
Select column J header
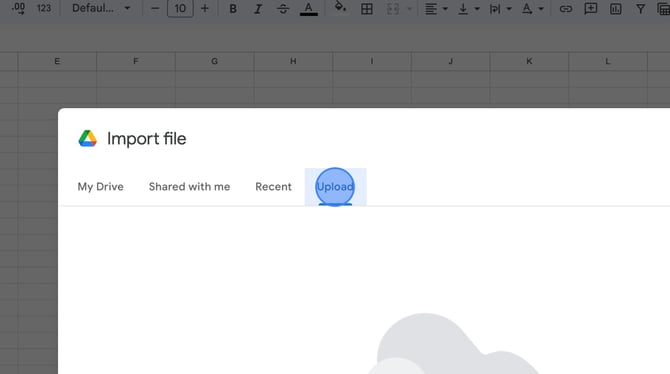[450, 61]
